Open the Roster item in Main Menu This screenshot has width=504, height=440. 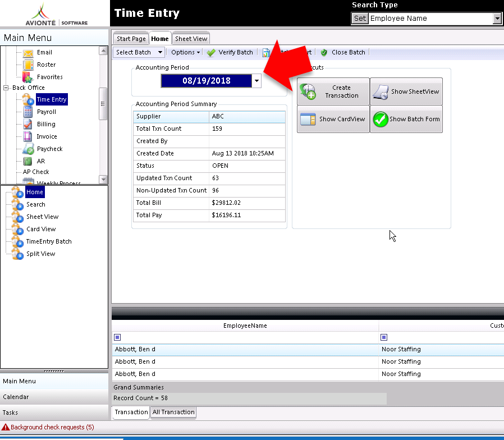(x=46, y=65)
